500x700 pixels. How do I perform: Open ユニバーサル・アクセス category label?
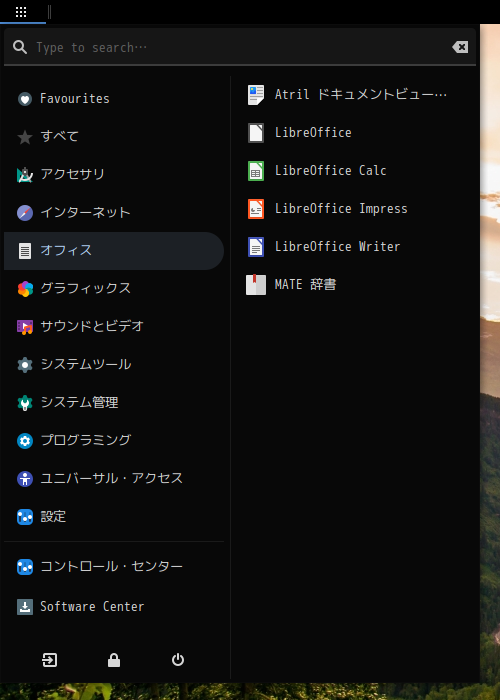pos(112,479)
